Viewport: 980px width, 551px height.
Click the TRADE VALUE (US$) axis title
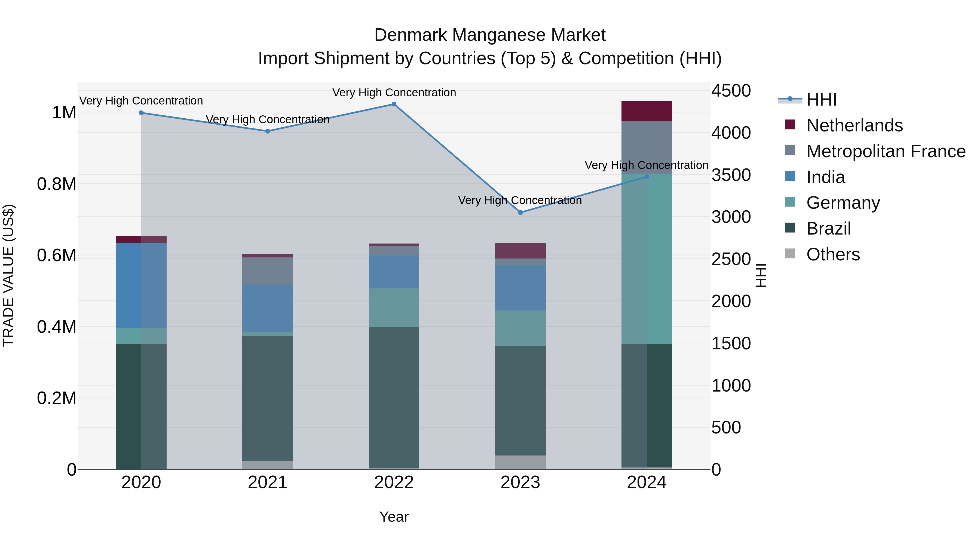pyautogui.click(x=8, y=275)
